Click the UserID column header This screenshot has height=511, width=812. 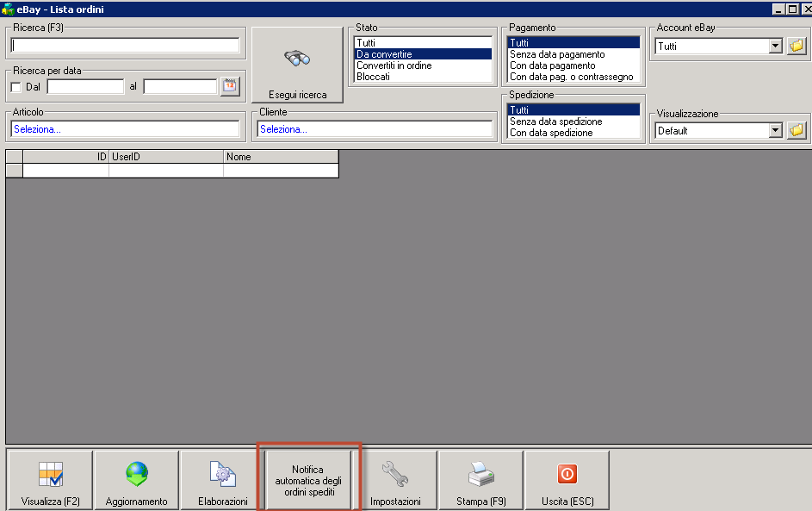point(166,157)
